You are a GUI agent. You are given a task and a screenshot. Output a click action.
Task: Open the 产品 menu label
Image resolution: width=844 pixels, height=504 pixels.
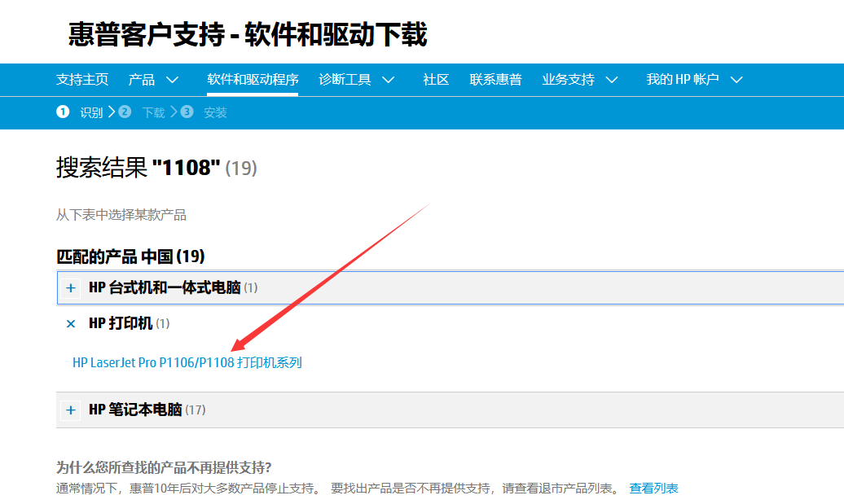pyautogui.click(x=142, y=80)
